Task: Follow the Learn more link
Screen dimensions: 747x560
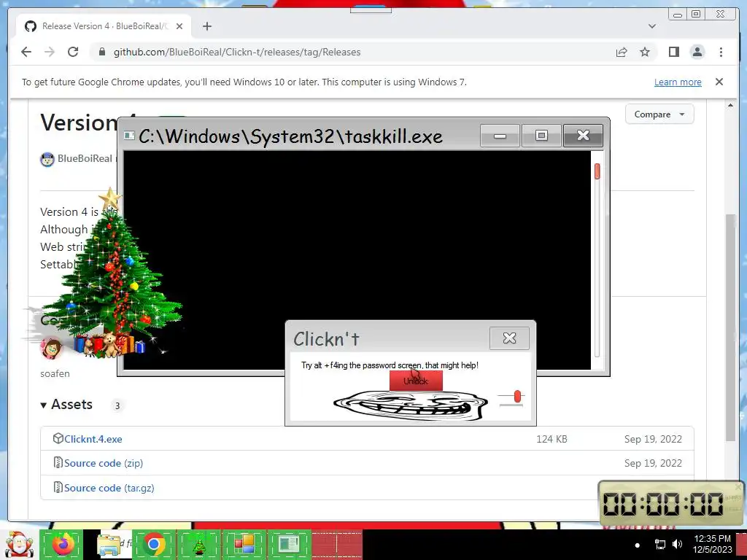Action: click(x=678, y=82)
